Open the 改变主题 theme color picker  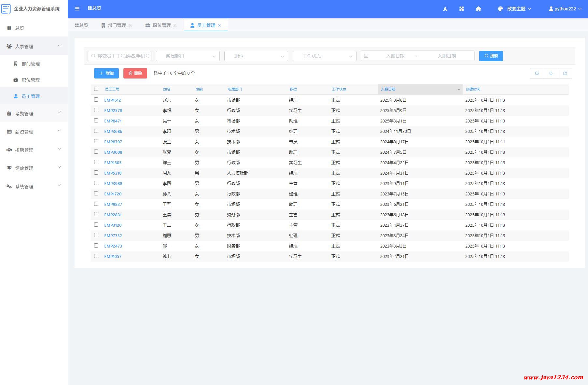[x=515, y=9]
